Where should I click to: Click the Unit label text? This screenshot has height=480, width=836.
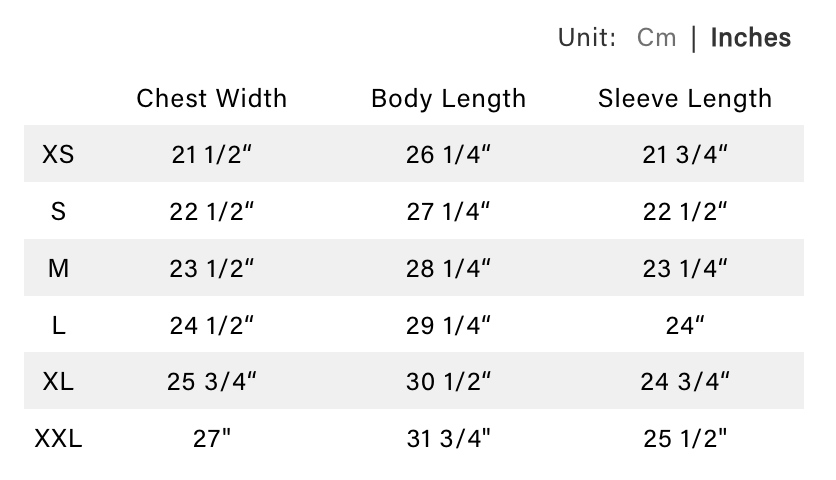pos(586,38)
